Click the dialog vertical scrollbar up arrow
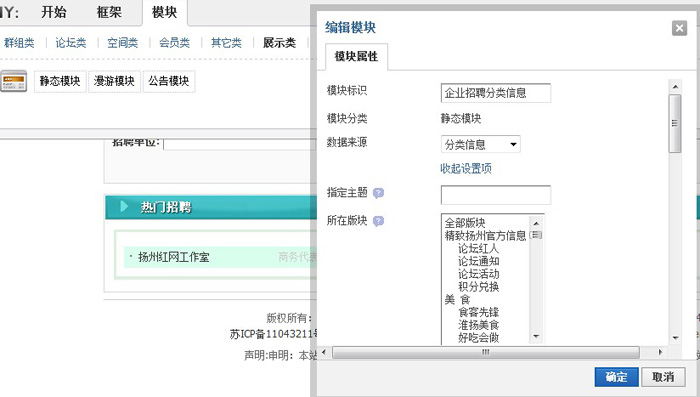The width and height of the screenshot is (700, 397). pyautogui.click(x=675, y=87)
